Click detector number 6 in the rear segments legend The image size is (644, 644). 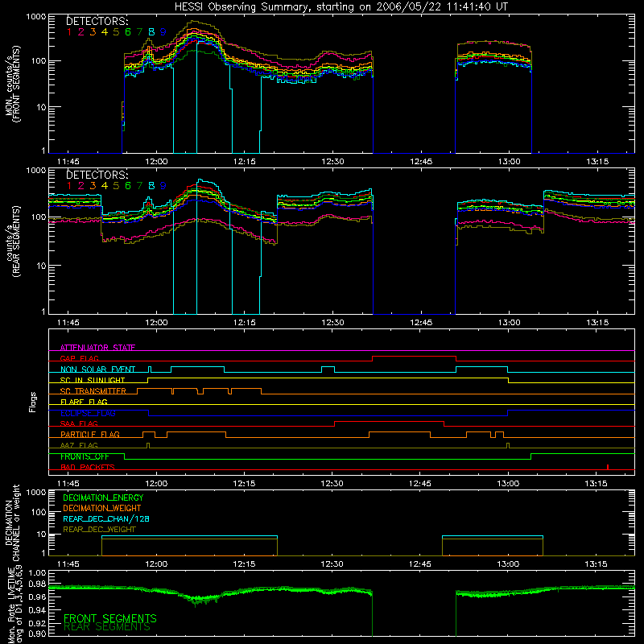(x=128, y=186)
